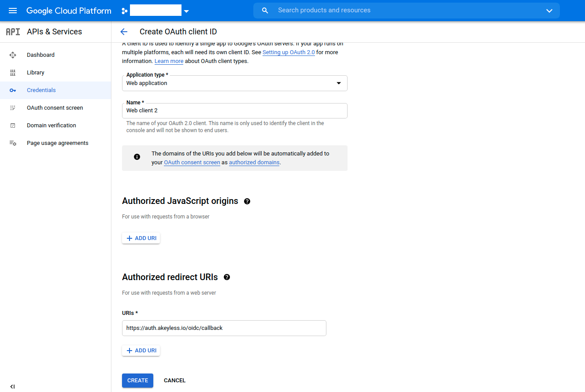Add URI under Authorized redirect URIs
585x392 pixels.
point(141,351)
